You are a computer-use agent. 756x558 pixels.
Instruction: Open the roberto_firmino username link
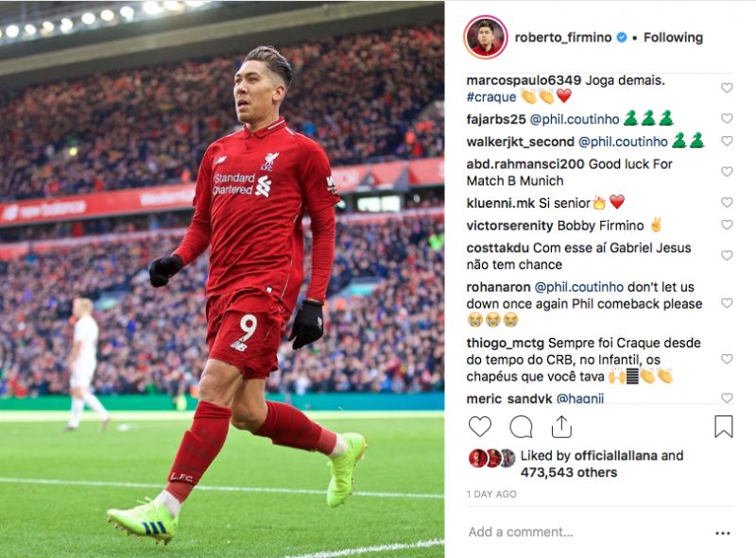click(562, 38)
